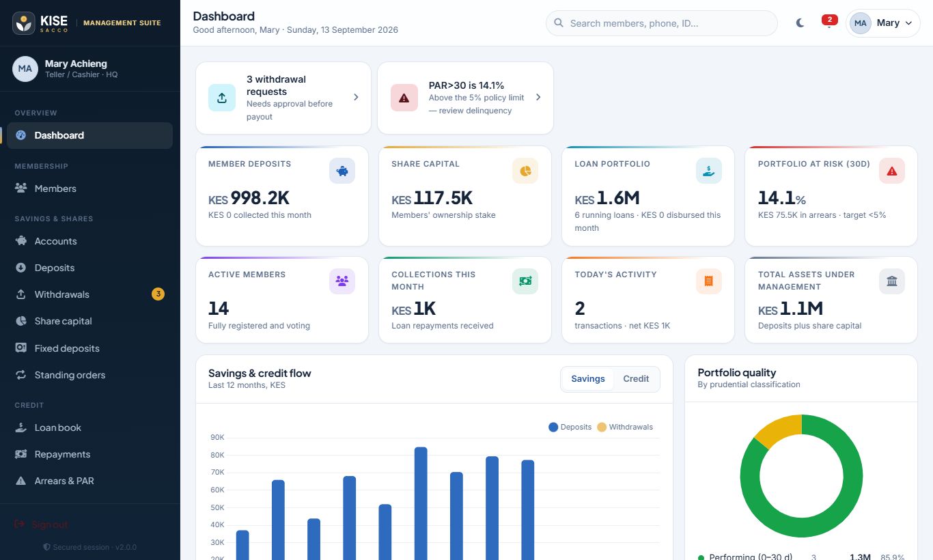Click the KES 998.2K deposits value
933x560 pixels.
[249, 198]
